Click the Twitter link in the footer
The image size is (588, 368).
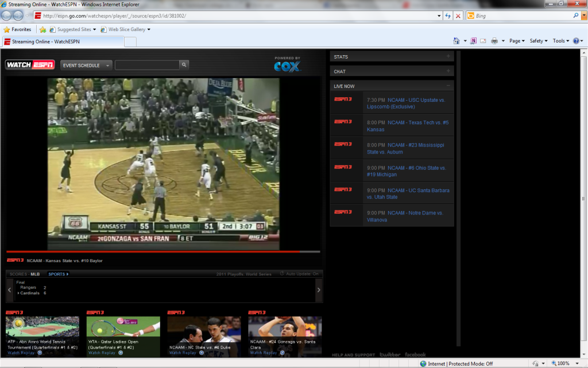[x=390, y=354]
